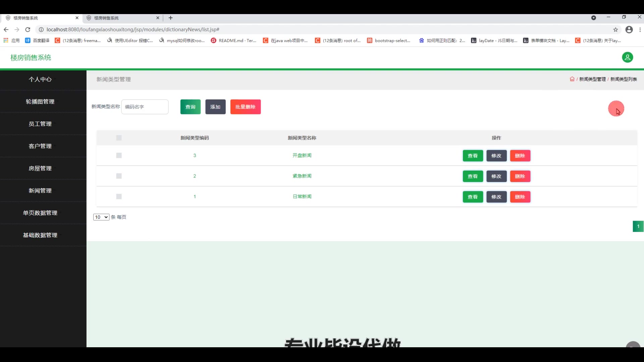The image size is (644, 362).
Task: Click the home icon in breadcrumb
Action: [x=572, y=79]
